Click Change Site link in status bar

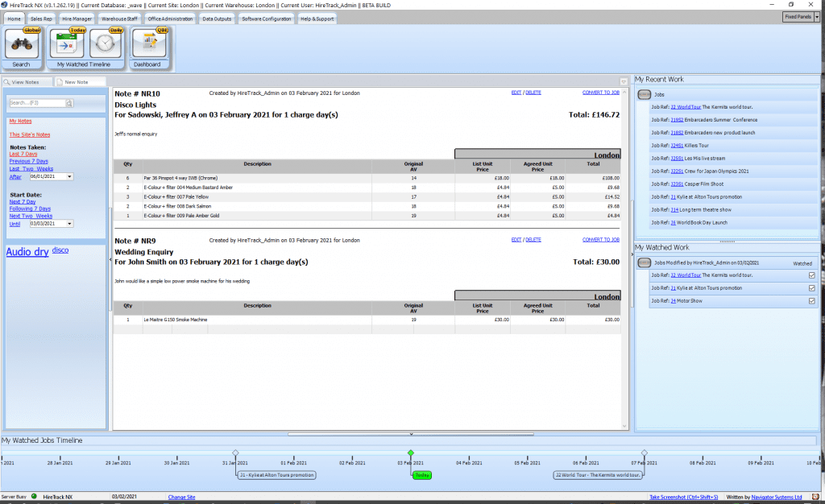pyautogui.click(x=181, y=497)
